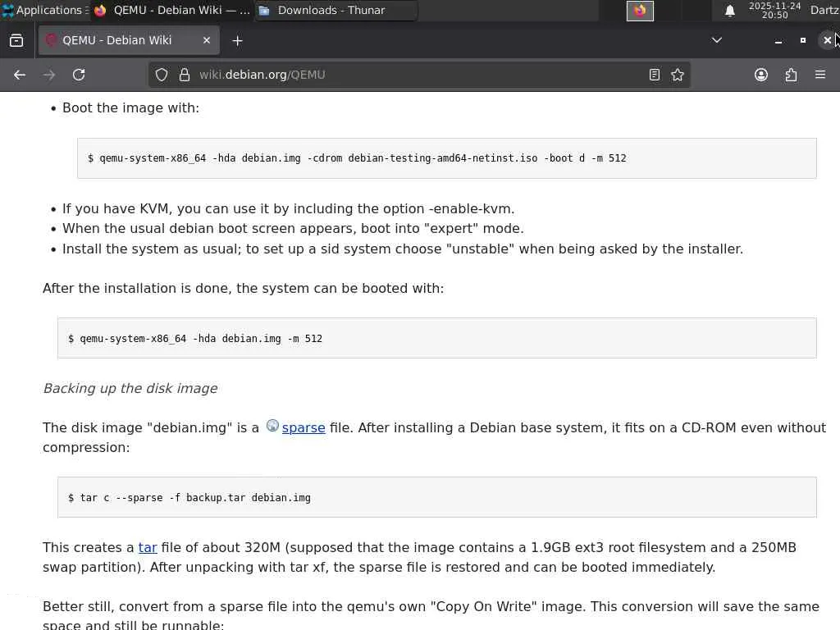Show notifications via the bell icon

tap(729, 11)
